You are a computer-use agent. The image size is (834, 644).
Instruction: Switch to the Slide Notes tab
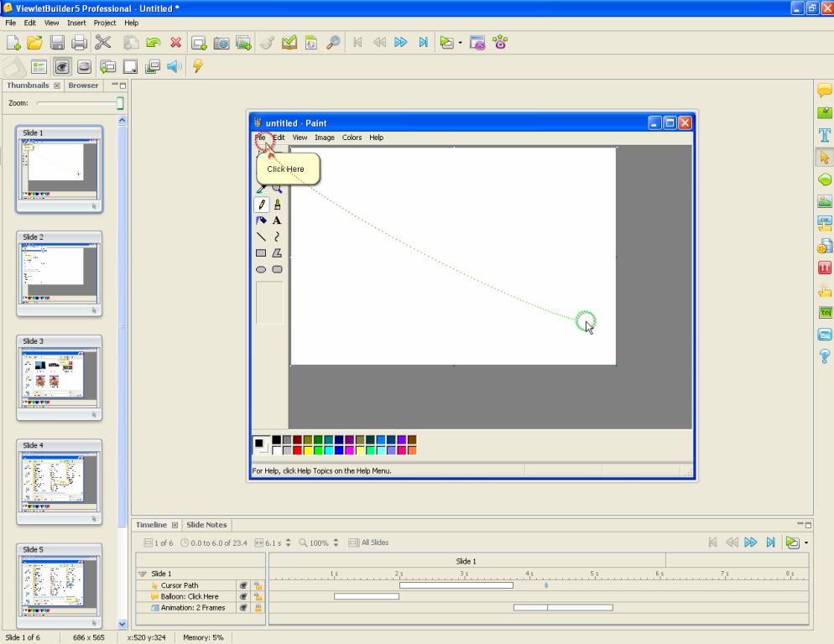click(x=206, y=525)
